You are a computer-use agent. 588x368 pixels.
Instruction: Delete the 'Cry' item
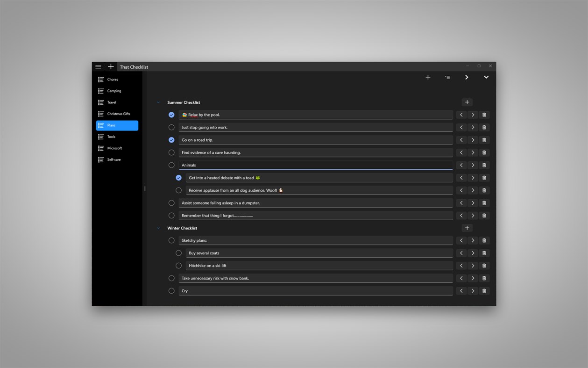[x=484, y=290]
